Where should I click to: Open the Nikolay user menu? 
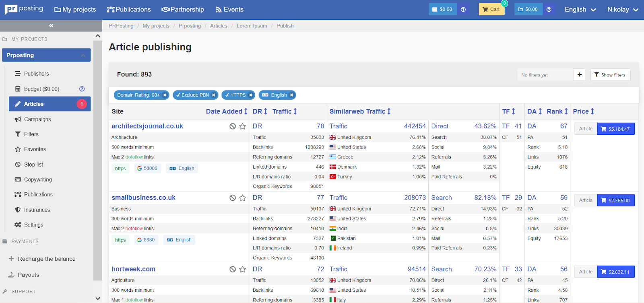point(623,9)
